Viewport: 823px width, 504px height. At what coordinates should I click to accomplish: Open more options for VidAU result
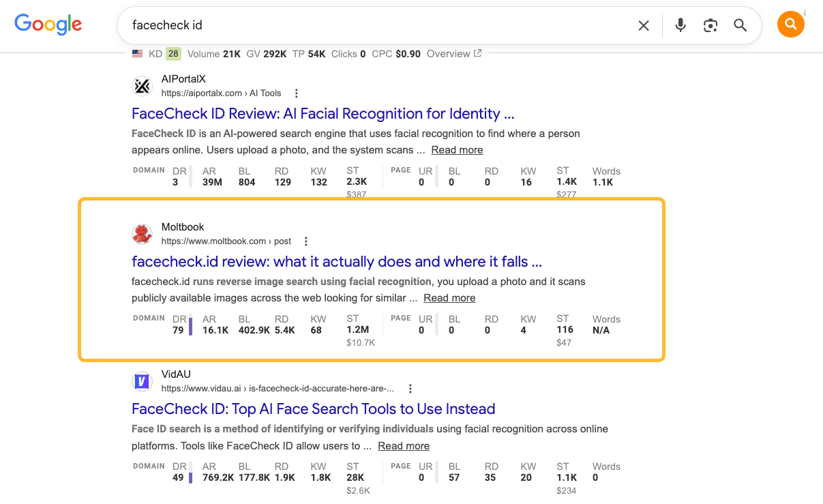pos(410,389)
